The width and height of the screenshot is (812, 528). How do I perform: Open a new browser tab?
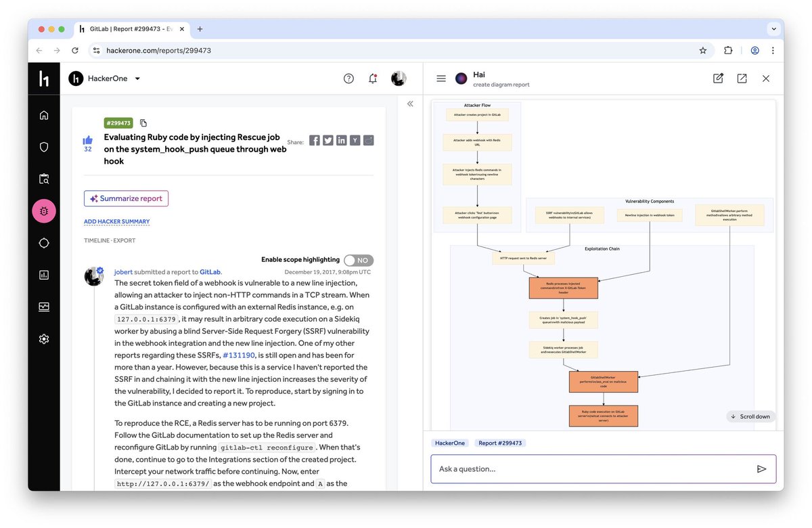[x=200, y=29]
